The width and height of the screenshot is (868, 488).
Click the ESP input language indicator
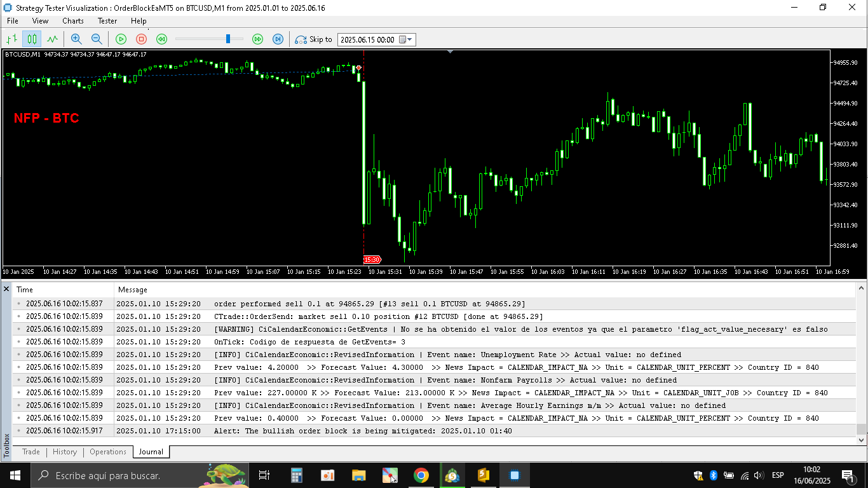[778, 475]
